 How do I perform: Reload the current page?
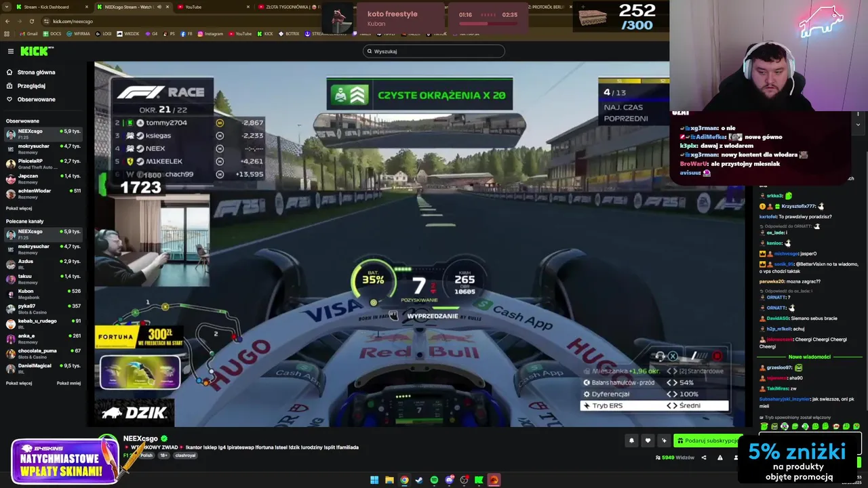coord(31,21)
